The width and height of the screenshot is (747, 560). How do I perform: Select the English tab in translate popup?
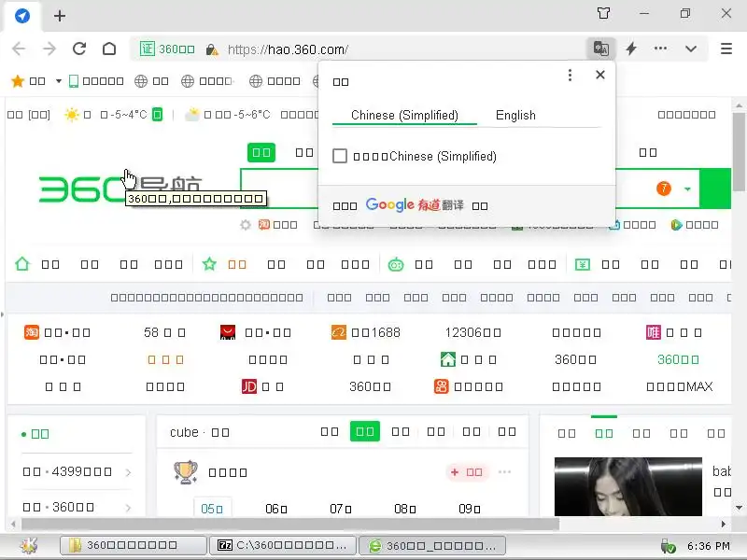tap(515, 115)
